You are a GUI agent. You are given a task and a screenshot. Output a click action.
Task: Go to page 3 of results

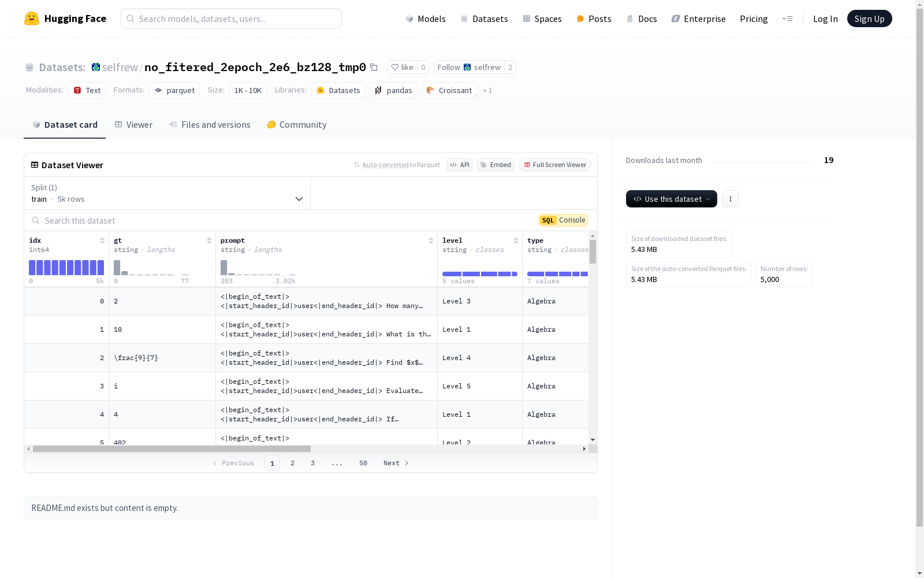313,463
